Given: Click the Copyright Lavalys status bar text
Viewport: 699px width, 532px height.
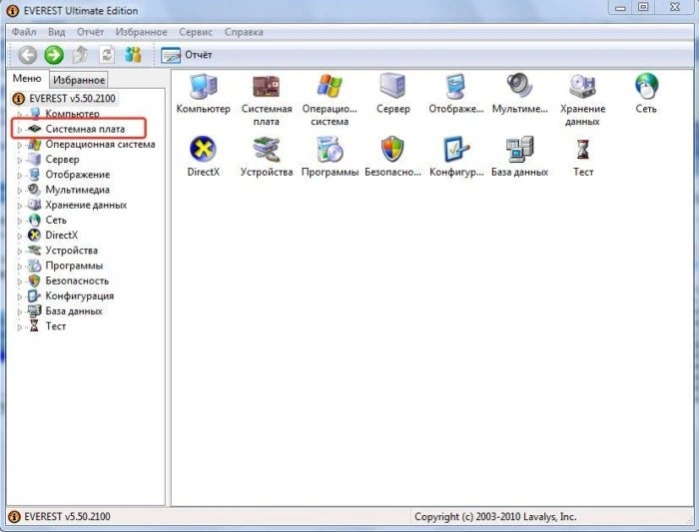Looking at the screenshot, I should point(495,516).
